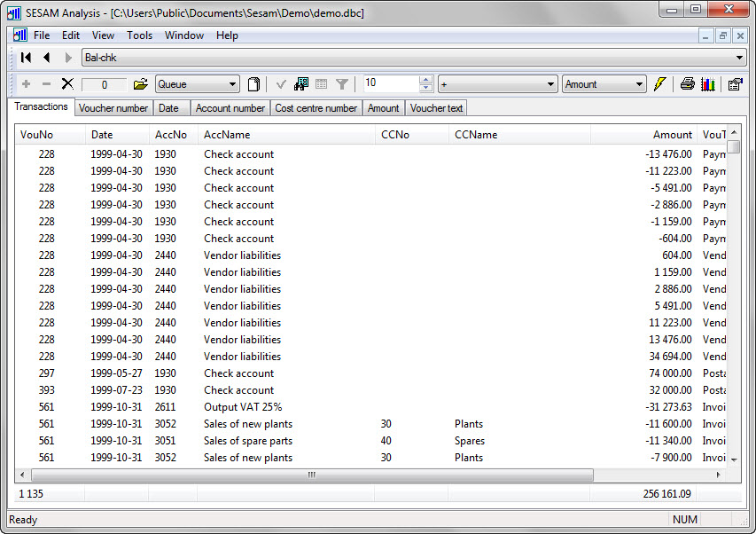Switch to the Cost centre number tab
The image size is (756, 534).
click(316, 108)
